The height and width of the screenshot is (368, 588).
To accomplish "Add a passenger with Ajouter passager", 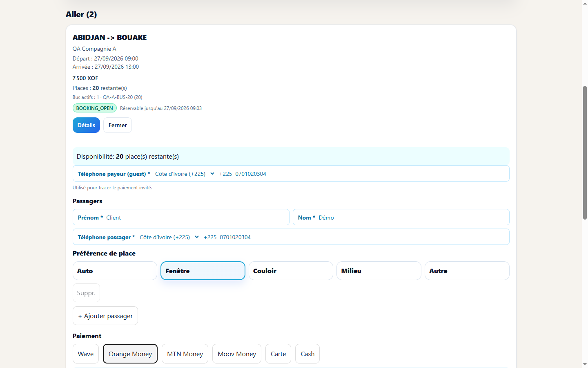I will [105, 316].
